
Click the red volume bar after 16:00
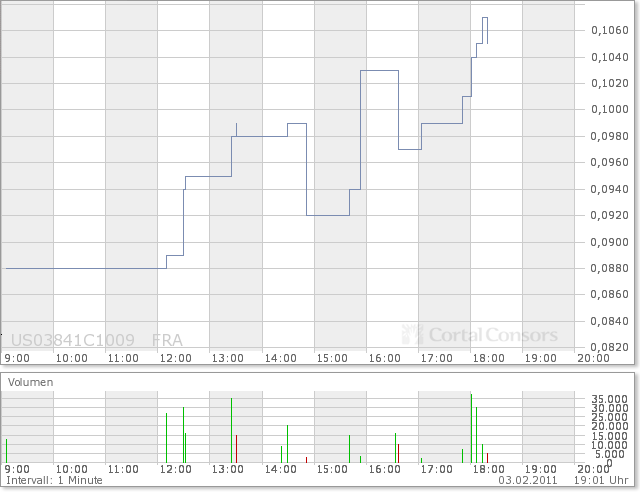coord(398,454)
